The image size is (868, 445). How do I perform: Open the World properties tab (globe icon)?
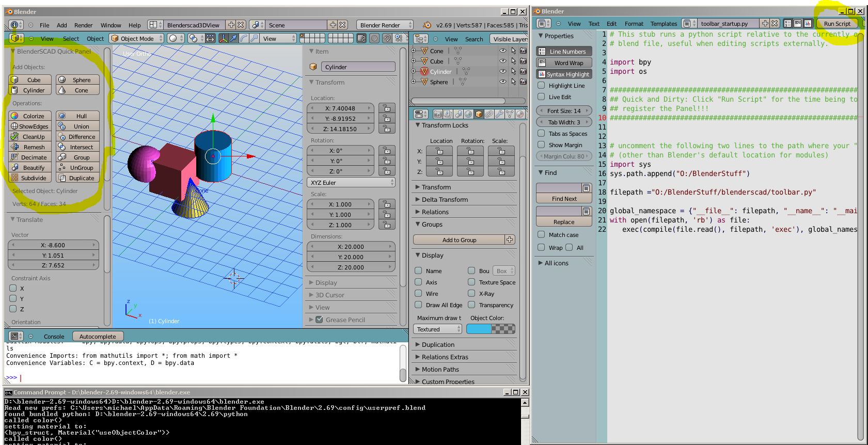[468, 114]
